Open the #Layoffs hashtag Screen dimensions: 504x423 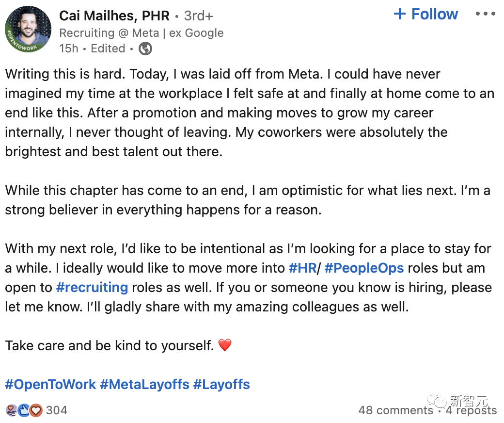pos(222,384)
